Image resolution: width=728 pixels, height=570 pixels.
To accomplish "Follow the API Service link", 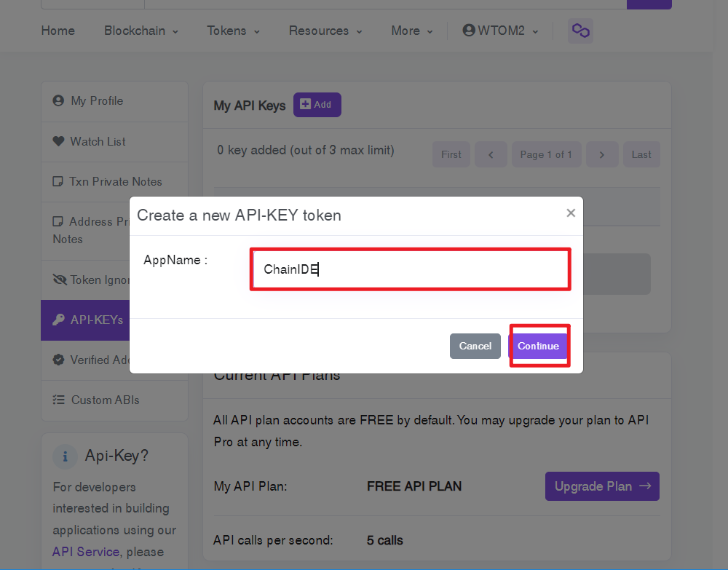I will tap(85, 551).
